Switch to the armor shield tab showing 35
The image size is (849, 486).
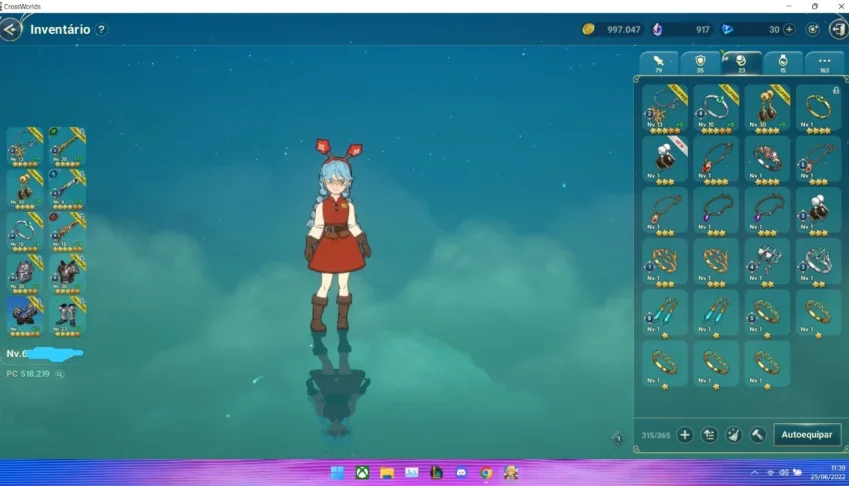tap(700, 63)
